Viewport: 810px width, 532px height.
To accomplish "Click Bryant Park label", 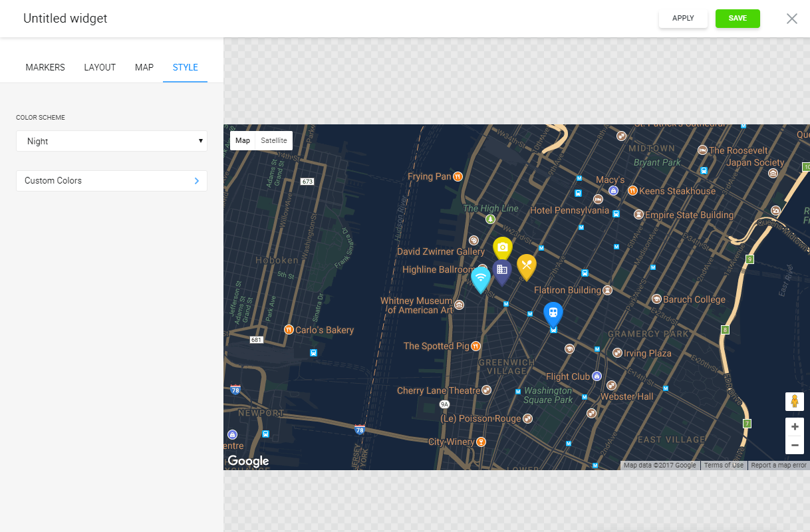I will tap(658, 162).
